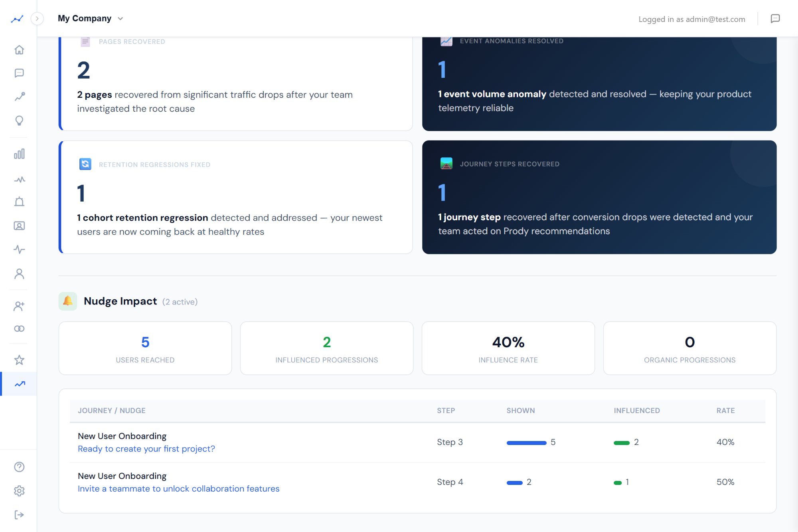Click the Nudge Impact bell icon
Image resolution: width=798 pixels, height=532 pixels.
[68, 301]
